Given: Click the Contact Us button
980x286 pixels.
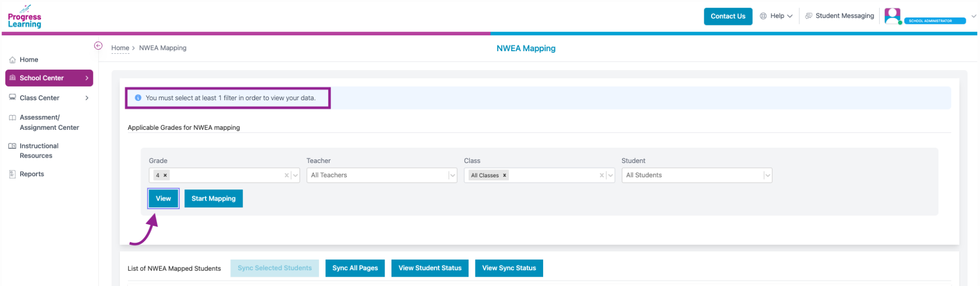Looking at the screenshot, I should 728,16.
